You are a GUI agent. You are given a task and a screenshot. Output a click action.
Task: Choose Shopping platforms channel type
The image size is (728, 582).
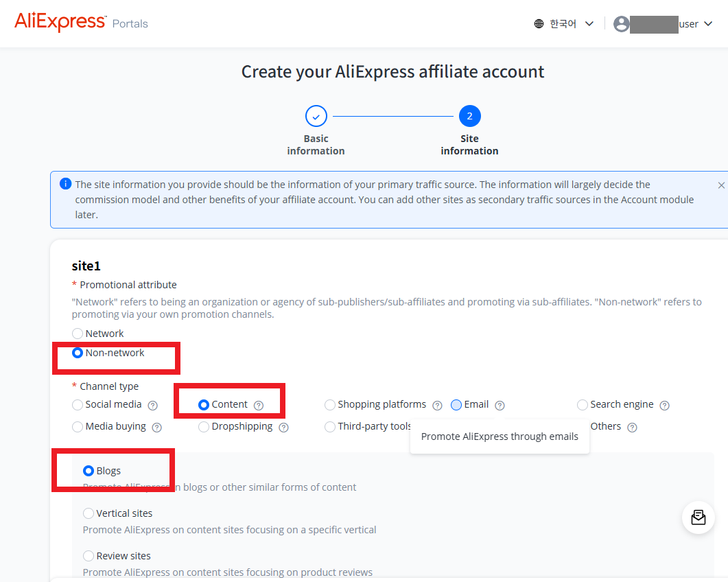click(x=329, y=404)
